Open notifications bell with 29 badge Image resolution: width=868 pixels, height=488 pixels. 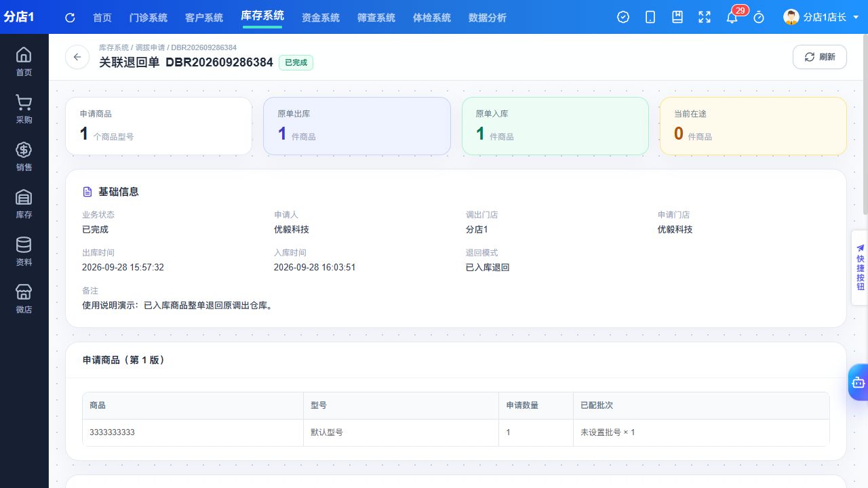732,18
